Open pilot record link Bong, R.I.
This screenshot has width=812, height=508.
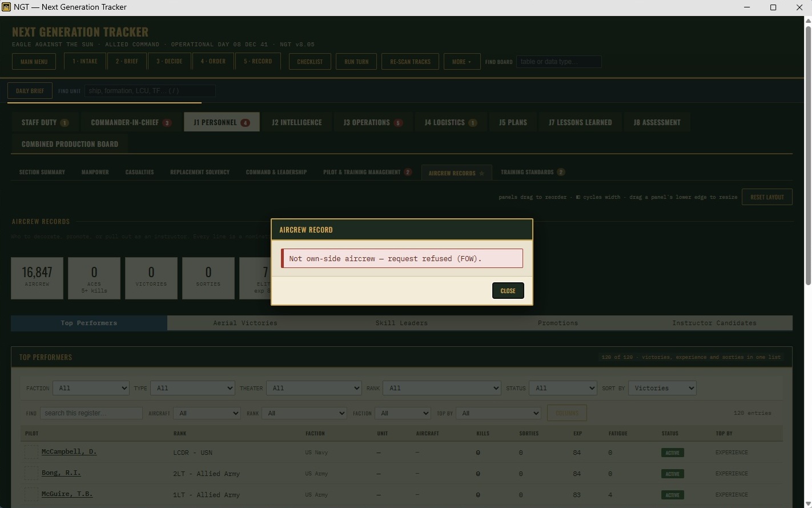(61, 473)
